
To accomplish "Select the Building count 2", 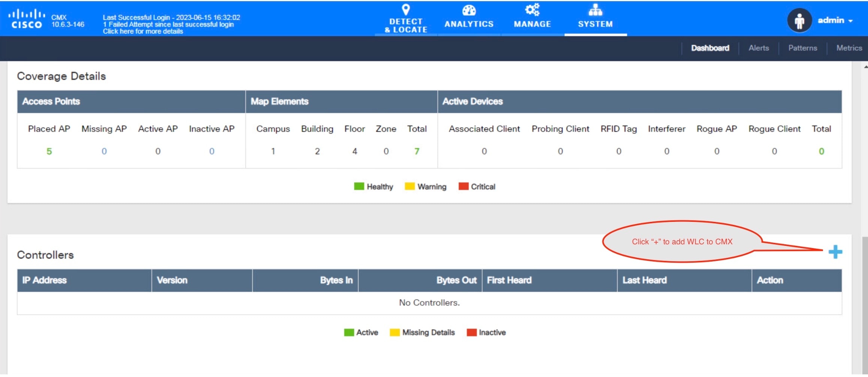I will click(317, 151).
